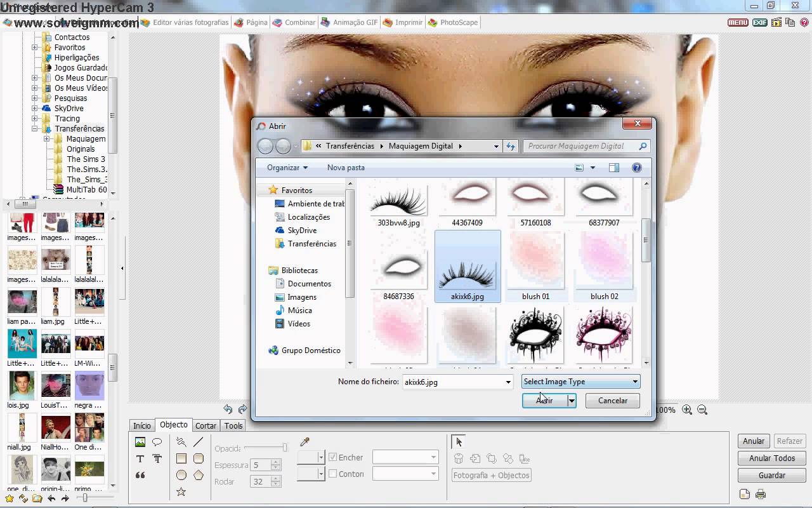Click the favorites star below thumbnails

[9, 498]
